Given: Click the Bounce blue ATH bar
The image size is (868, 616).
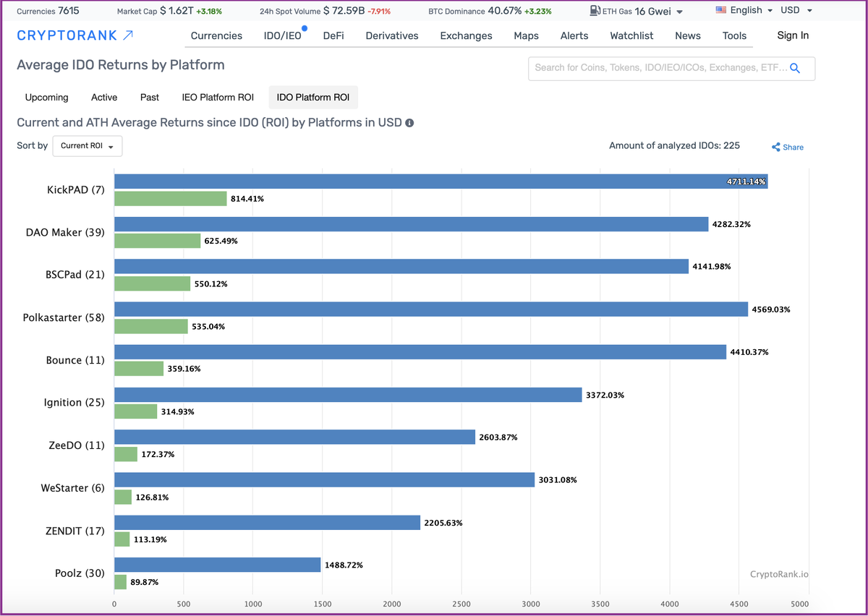Looking at the screenshot, I should (420, 352).
